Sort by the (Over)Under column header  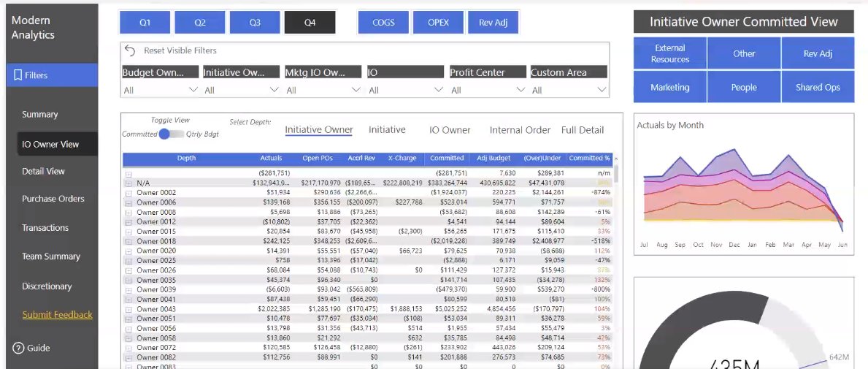click(542, 159)
